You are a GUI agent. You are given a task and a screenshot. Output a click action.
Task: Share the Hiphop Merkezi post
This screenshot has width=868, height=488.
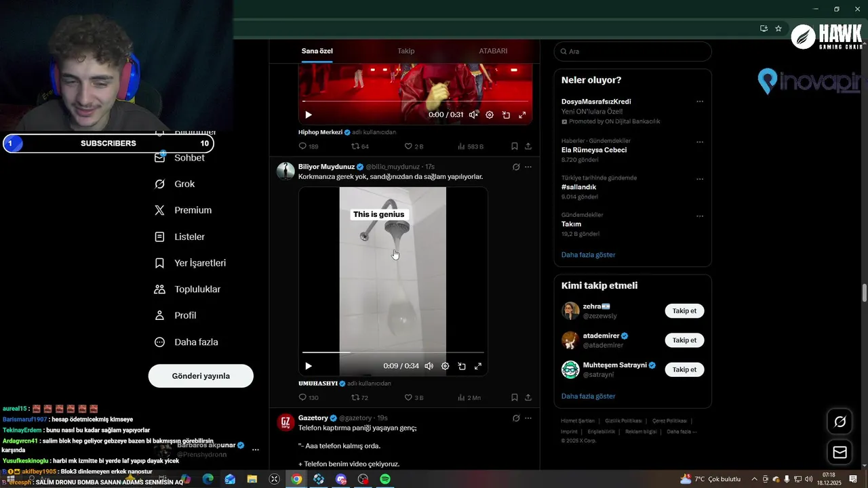528,146
